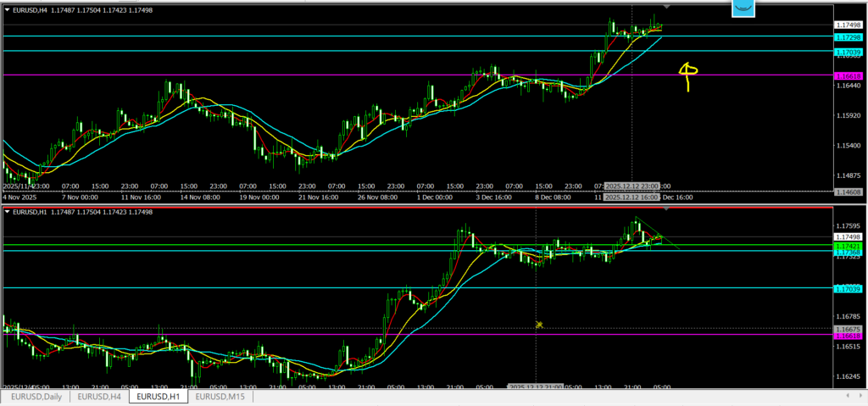Click the cyan 1.17039 price label on H1 chart
This screenshot has width=868, height=406.
849,289
